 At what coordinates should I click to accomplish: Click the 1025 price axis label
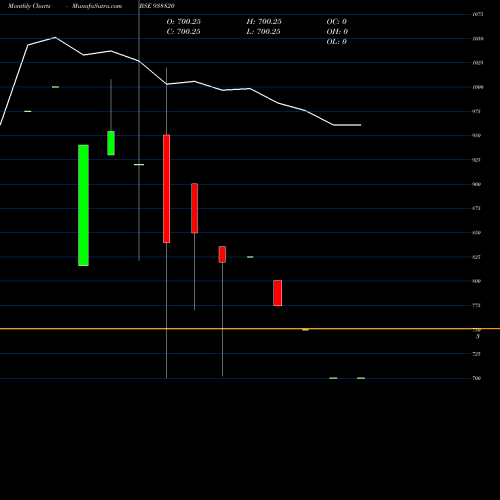tap(478, 63)
